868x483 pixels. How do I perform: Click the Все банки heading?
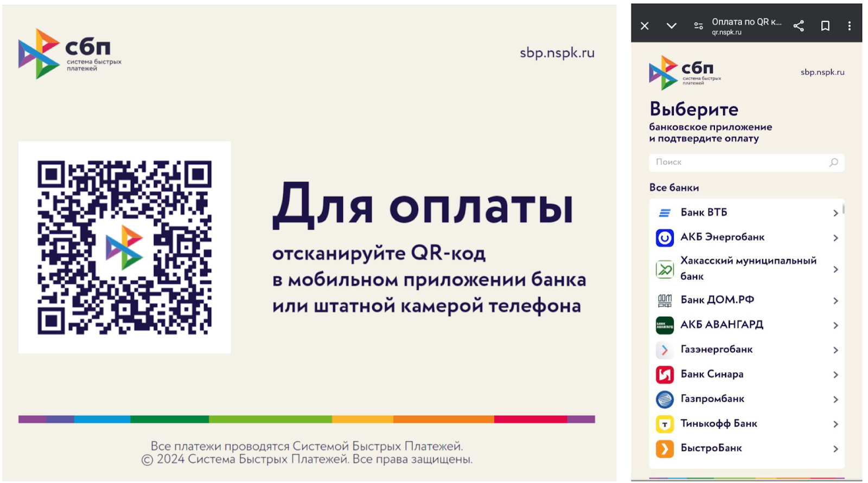[x=674, y=188]
